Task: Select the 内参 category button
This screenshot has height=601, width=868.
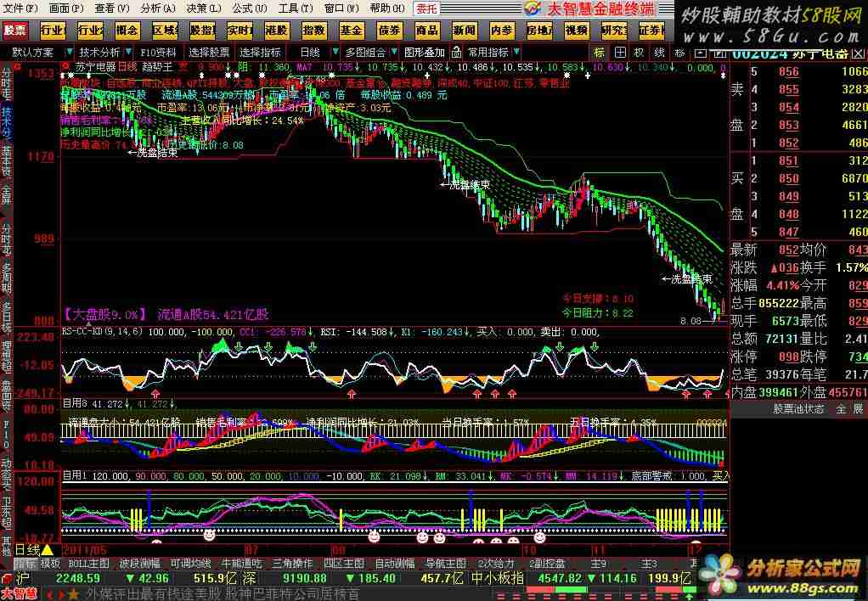Action: [502, 30]
